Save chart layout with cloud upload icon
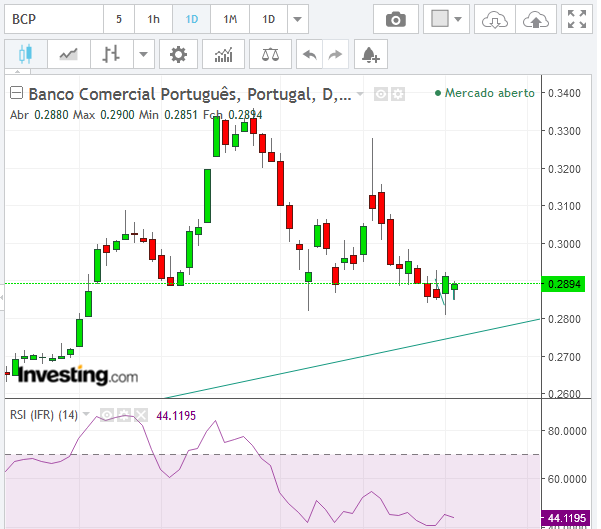This screenshot has height=529, width=601. point(536,20)
